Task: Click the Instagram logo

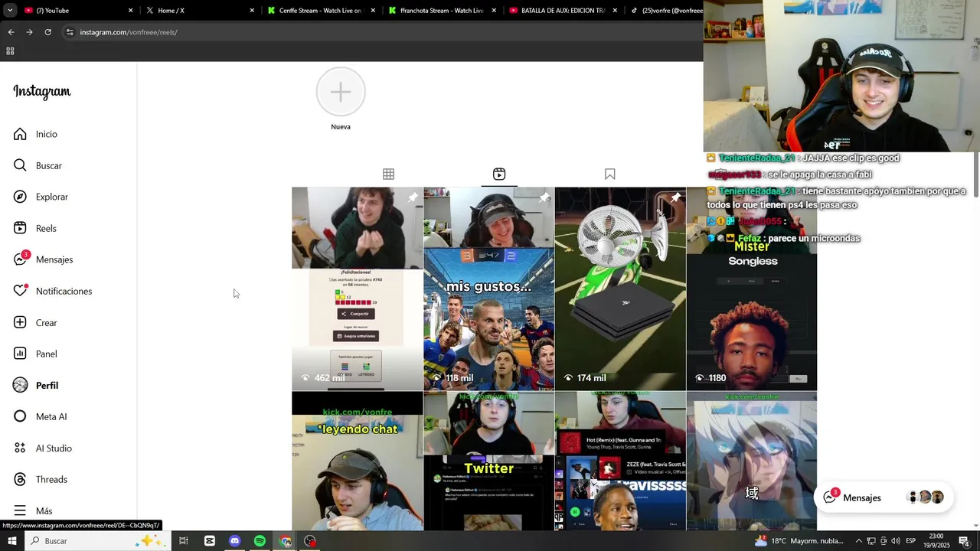Action: (42, 92)
